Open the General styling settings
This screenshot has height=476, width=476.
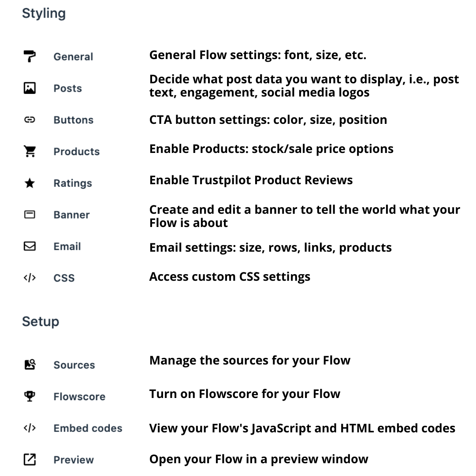pos(73,57)
